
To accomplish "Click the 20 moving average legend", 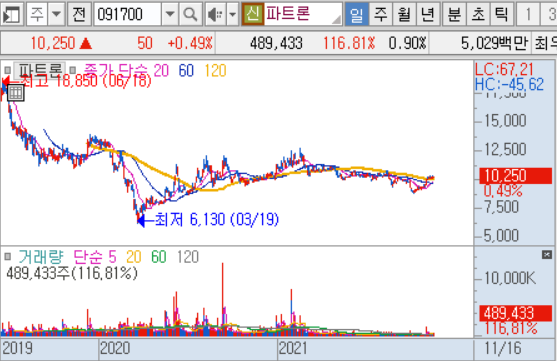I will click(x=161, y=71).
